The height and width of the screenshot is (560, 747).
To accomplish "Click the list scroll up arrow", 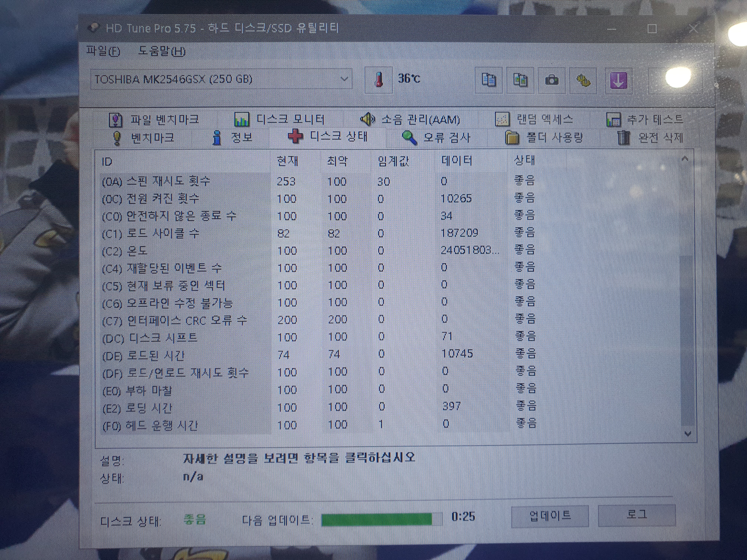I will [x=685, y=159].
